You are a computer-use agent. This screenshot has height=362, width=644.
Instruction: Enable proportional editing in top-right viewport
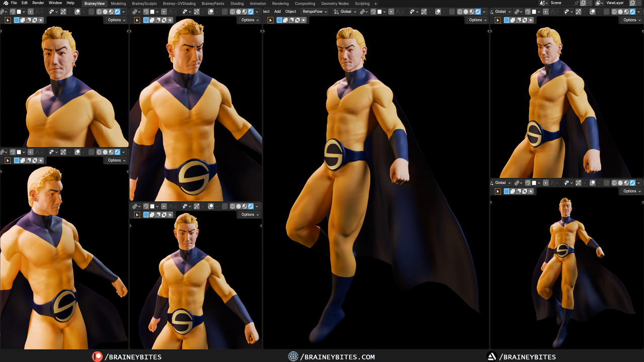[x=546, y=12]
